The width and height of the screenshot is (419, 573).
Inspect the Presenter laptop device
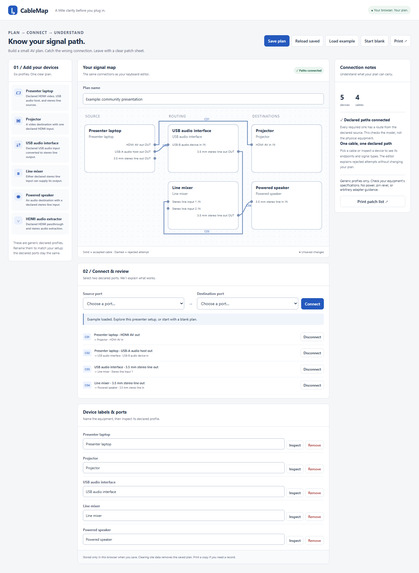pyautogui.click(x=295, y=445)
